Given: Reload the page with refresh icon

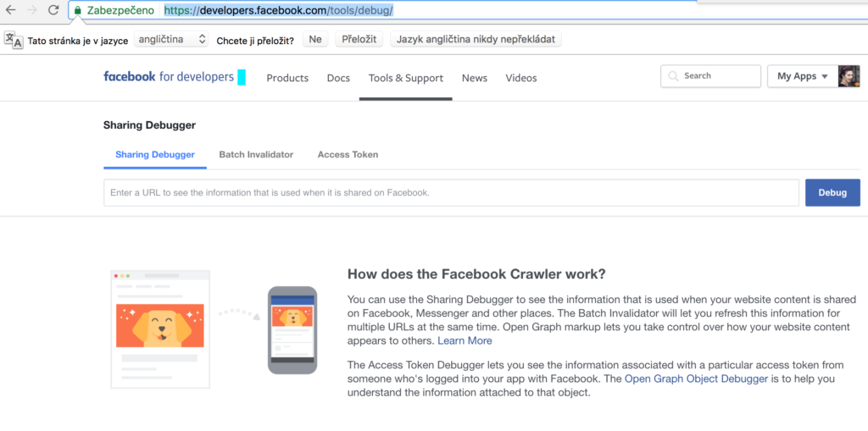Looking at the screenshot, I should (x=53, y=11).
